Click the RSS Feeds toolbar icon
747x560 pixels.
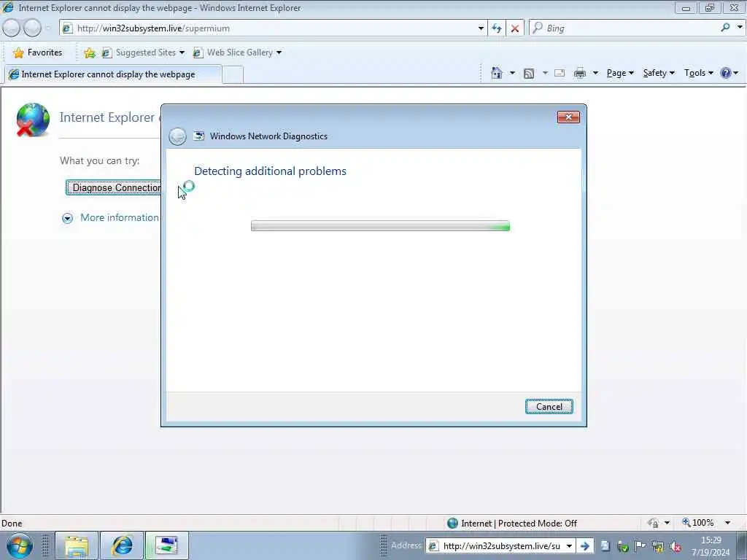[x=529, y=74]
